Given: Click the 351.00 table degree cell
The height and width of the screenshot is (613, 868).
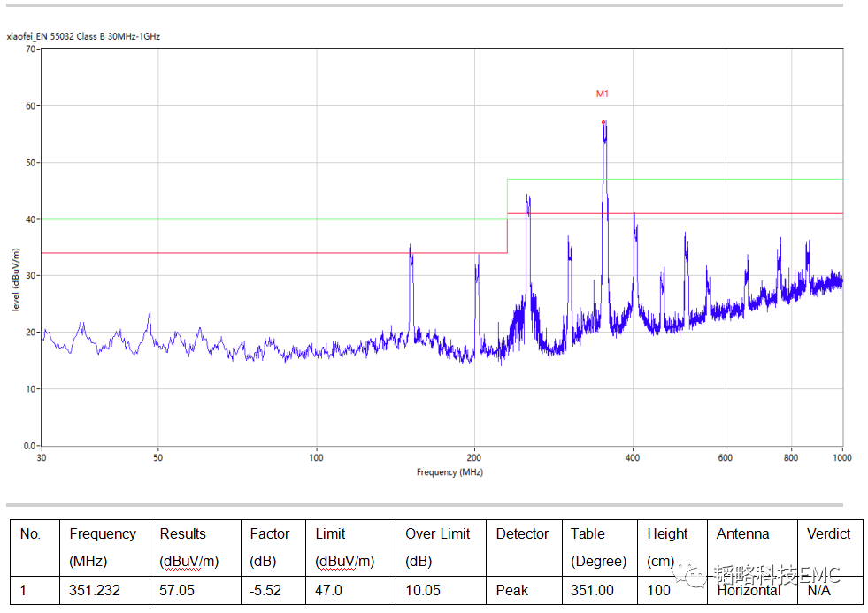Looking at the screenshot, I should point(593,590).
